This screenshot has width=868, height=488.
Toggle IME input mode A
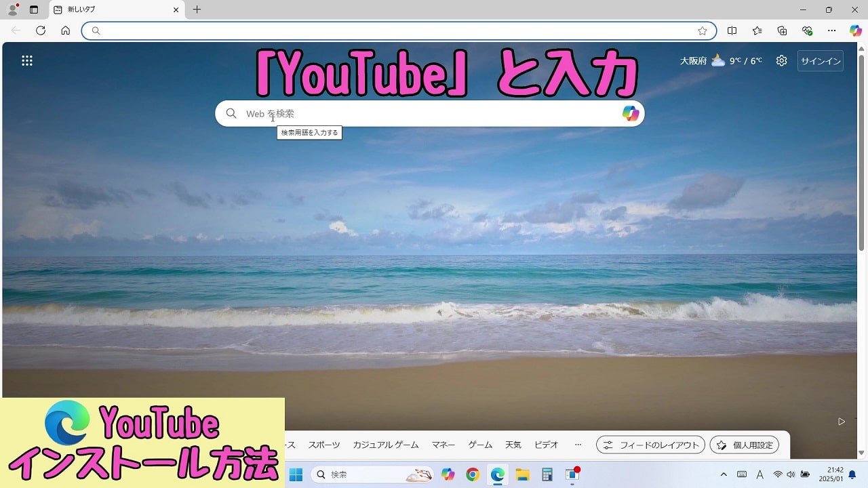pyautogui.click(x=759, y=474)
